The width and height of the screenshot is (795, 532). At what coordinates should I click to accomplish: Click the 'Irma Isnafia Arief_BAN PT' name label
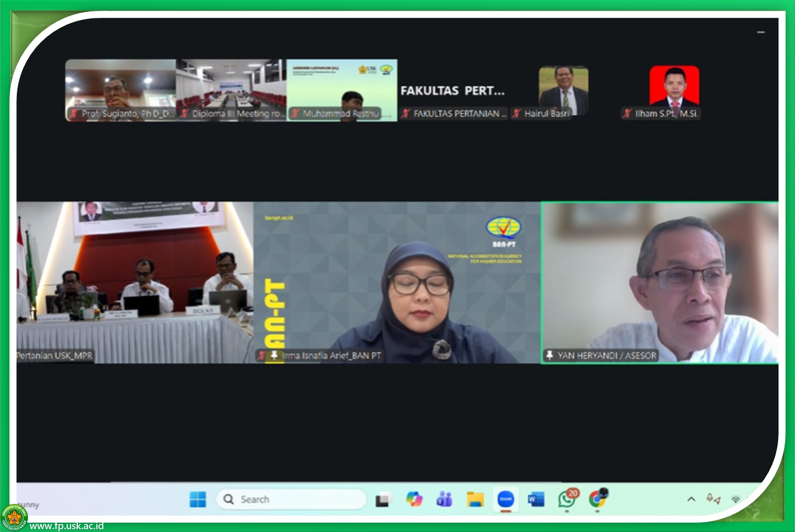click(331, 355)
